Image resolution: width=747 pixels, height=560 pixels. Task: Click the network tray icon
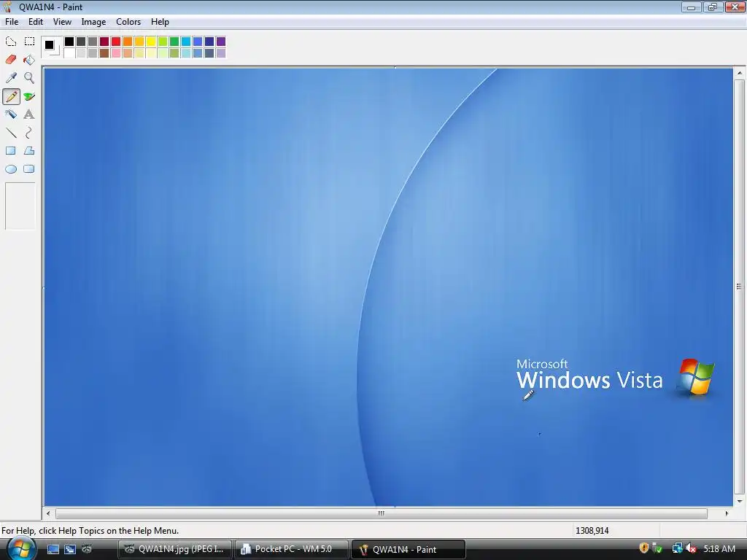(677, 548)
